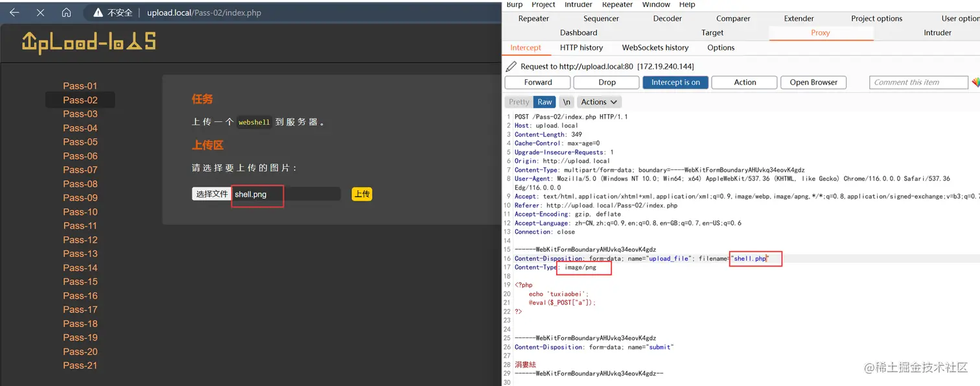Open the Help menu
This screenshot has height=386, width=980.
tap(687, 5)
